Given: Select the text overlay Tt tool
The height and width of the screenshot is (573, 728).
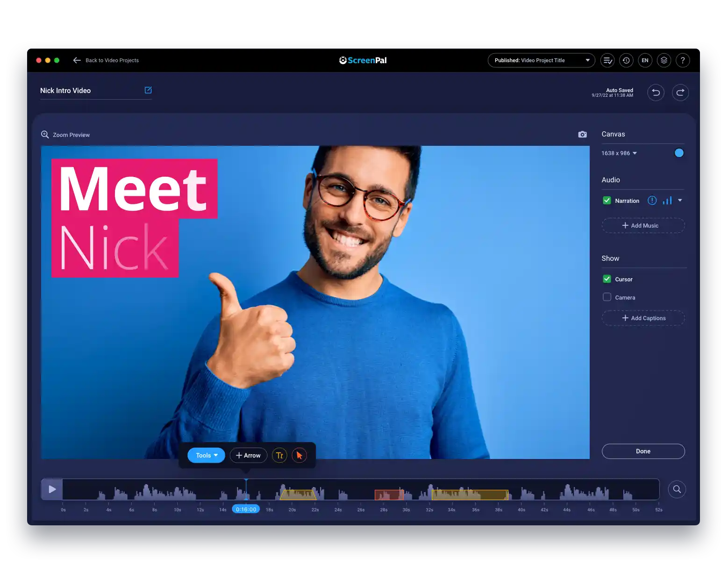Looking at the screenshot, I should point(279,455).
